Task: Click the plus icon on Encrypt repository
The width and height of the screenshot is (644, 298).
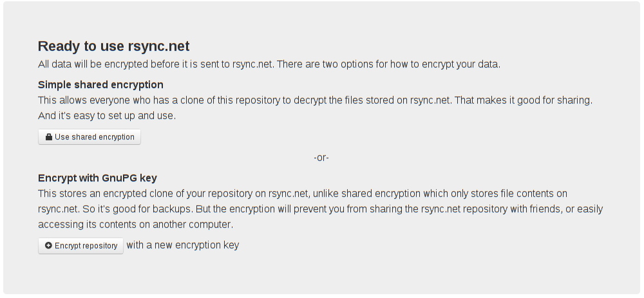Action: [48, 246]
